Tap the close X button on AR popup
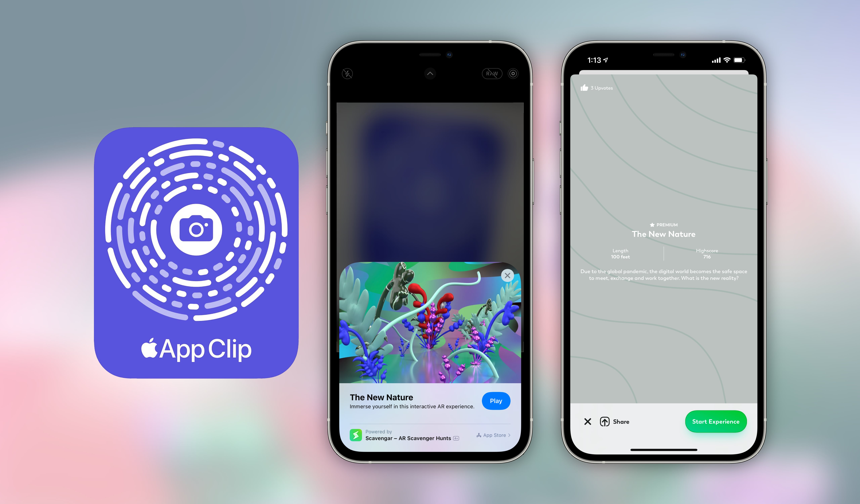The width and height of the screenshot is (860, 504). (507, 275)
